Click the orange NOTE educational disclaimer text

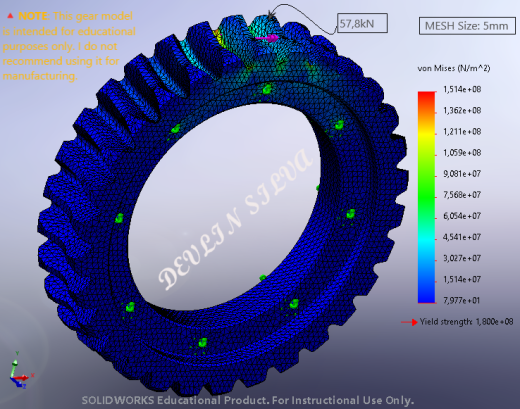(x=69, y=46)
